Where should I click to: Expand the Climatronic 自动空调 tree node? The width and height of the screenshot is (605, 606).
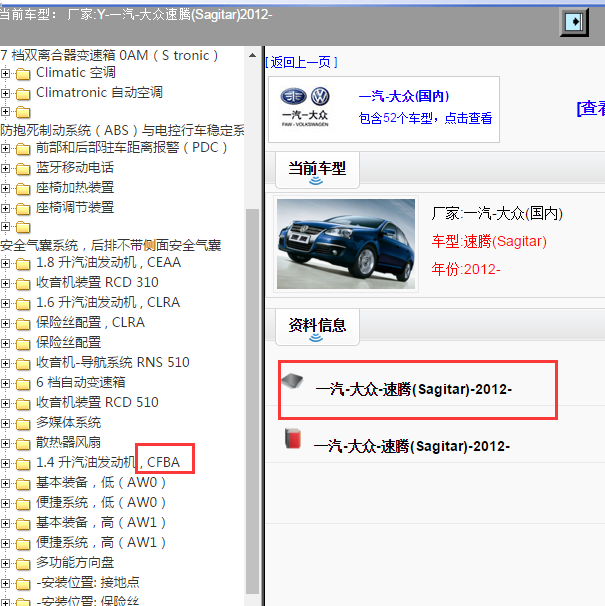(x=5, y=93)
